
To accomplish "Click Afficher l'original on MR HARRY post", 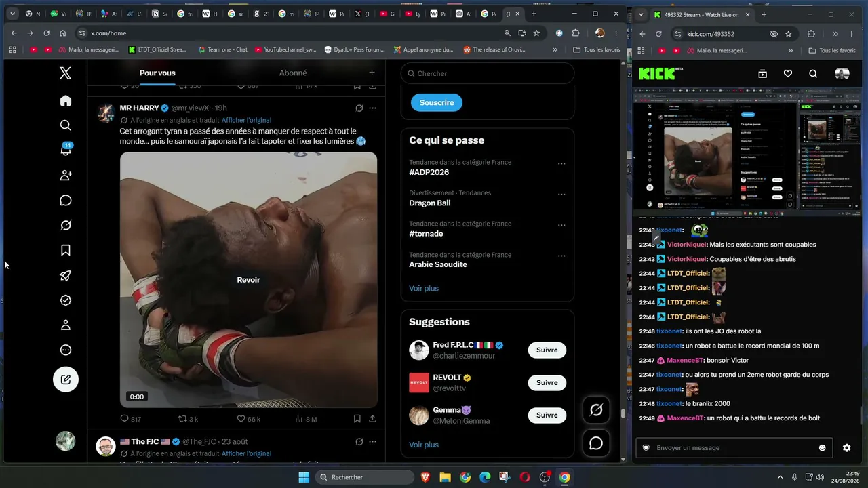I will tap(246, 120).
